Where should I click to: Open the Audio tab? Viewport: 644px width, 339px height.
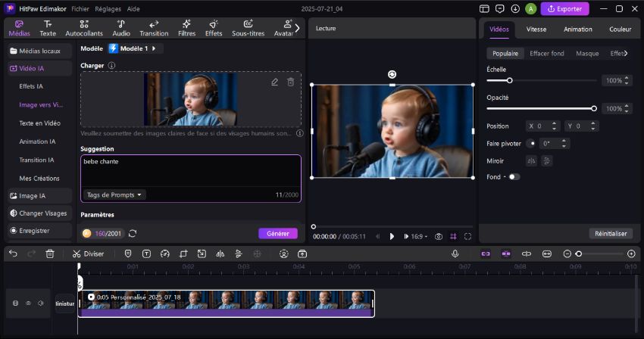[121, 28]
